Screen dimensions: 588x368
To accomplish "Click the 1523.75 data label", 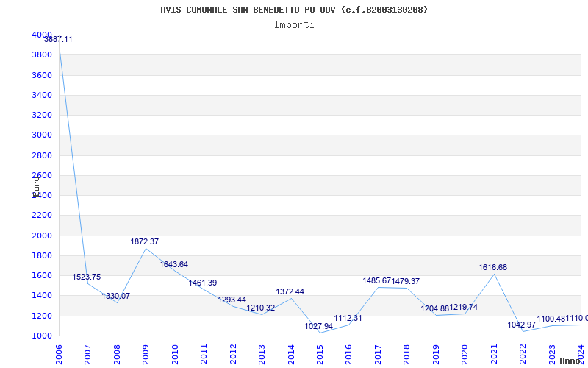I will point(87,277).
